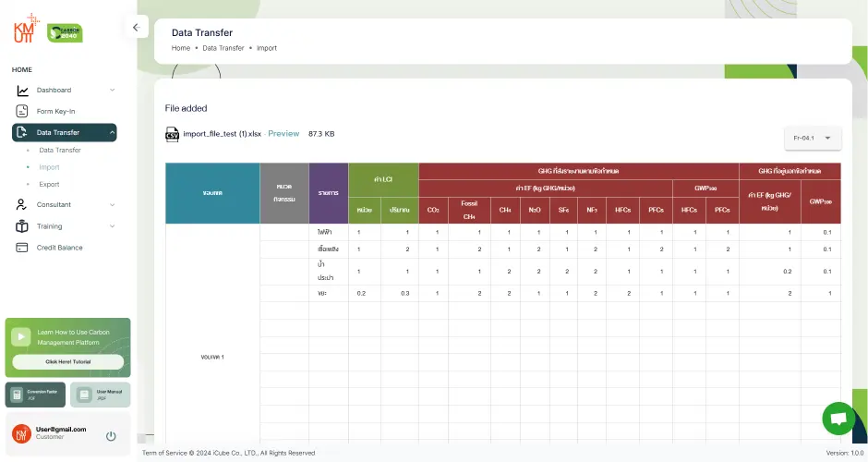Click the KMUTT logo in the sidebar
The width and height of the screenshot is (868, 462).
click(26, 29)
